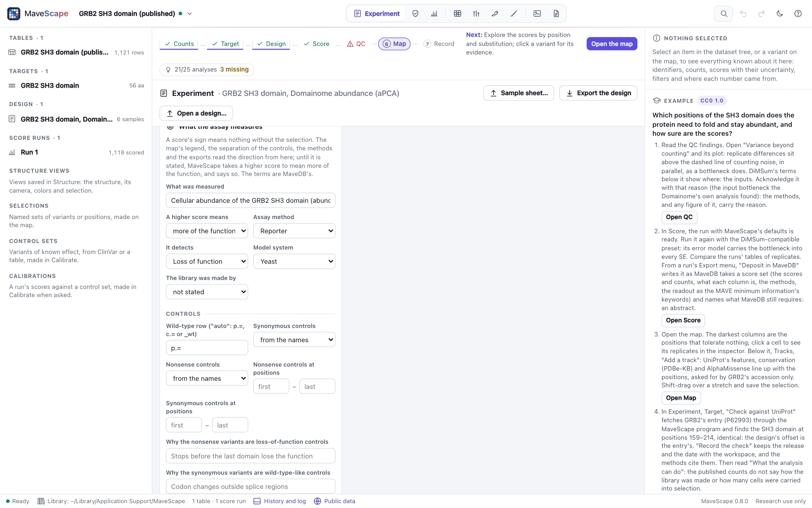Open the QC shield-check view in the top toolbar
Image resolution: width=812 pixels, height=508 pixels.
pos(415,13)
